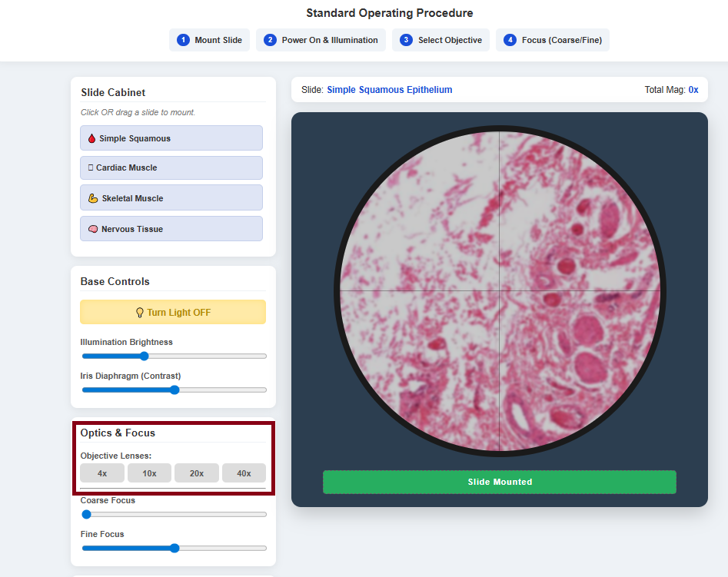Screen dimensions: 728x577
Task: Click the Coarse Focus slider track
Action: tap(174, 514)
